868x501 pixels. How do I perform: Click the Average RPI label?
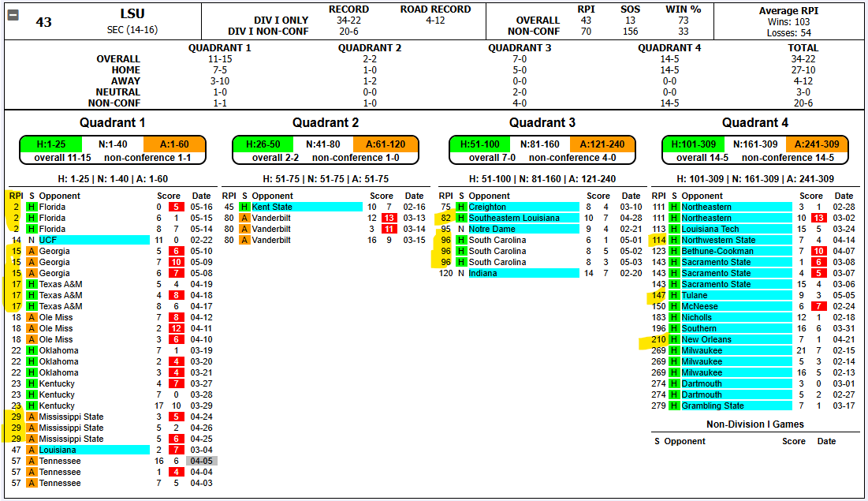click(x=788, y=10)
